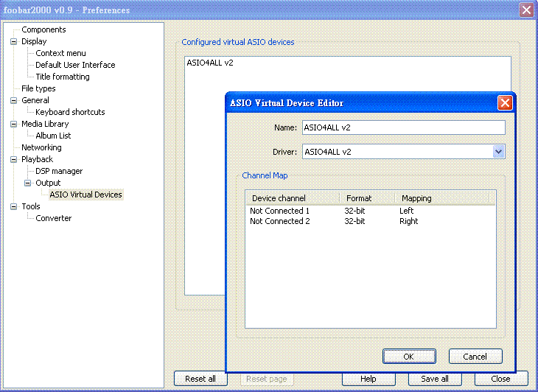The height and width of the screenshot is (392, 538).
Task: Select ASIO4ALL v2 in configured devices list
Action: pyautogui.click(x=210, y=63)
